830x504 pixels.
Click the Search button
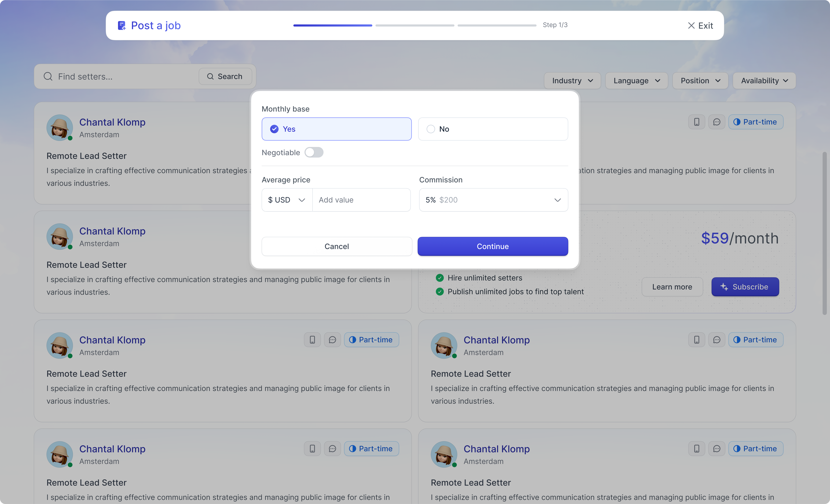pyautogui.click(x=225, y=77)
